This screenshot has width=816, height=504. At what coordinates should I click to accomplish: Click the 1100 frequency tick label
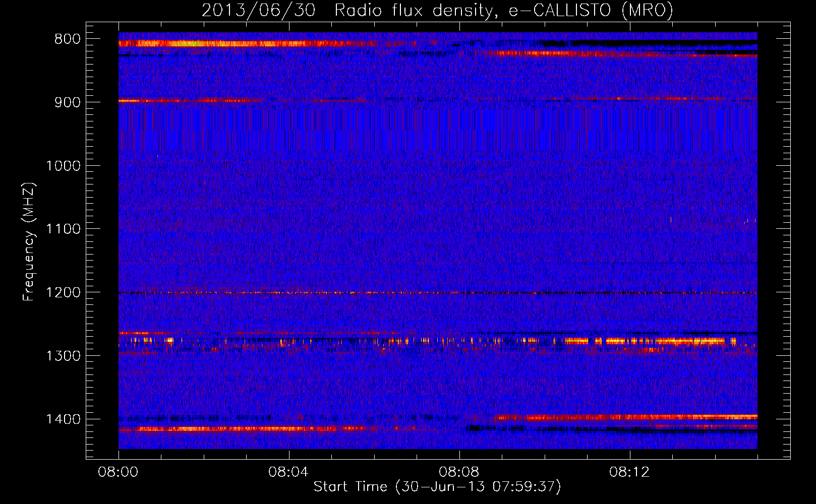63,229
